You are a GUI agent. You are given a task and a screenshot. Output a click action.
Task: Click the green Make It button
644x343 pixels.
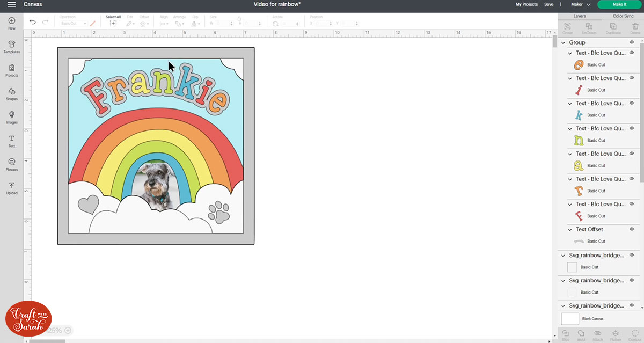(x=619, y=4)
